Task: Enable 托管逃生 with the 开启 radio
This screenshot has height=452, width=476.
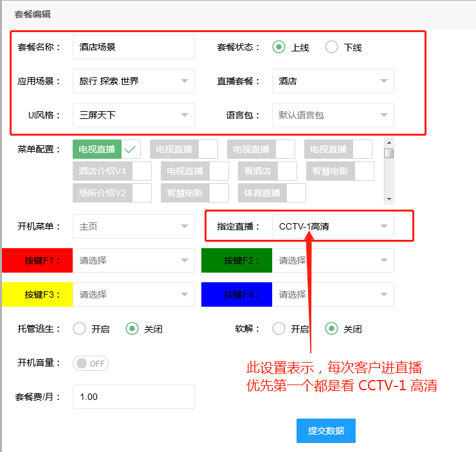Action: (80, 329)
